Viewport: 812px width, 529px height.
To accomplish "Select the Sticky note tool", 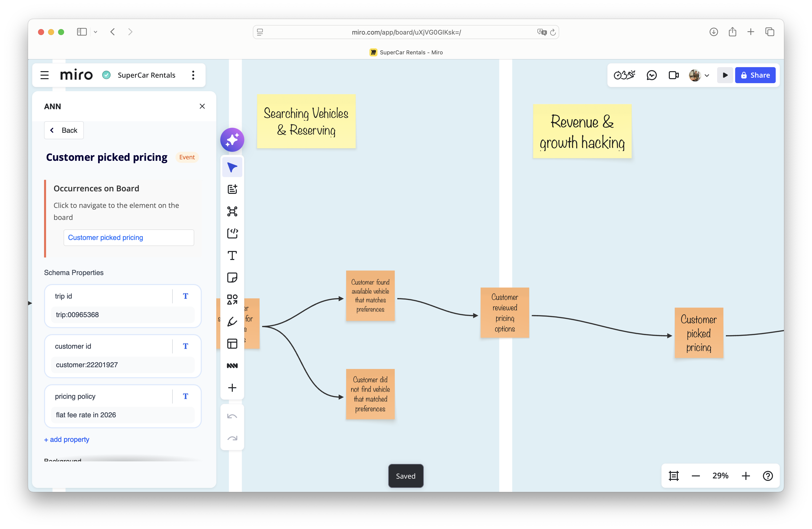I will coord(232,277).
